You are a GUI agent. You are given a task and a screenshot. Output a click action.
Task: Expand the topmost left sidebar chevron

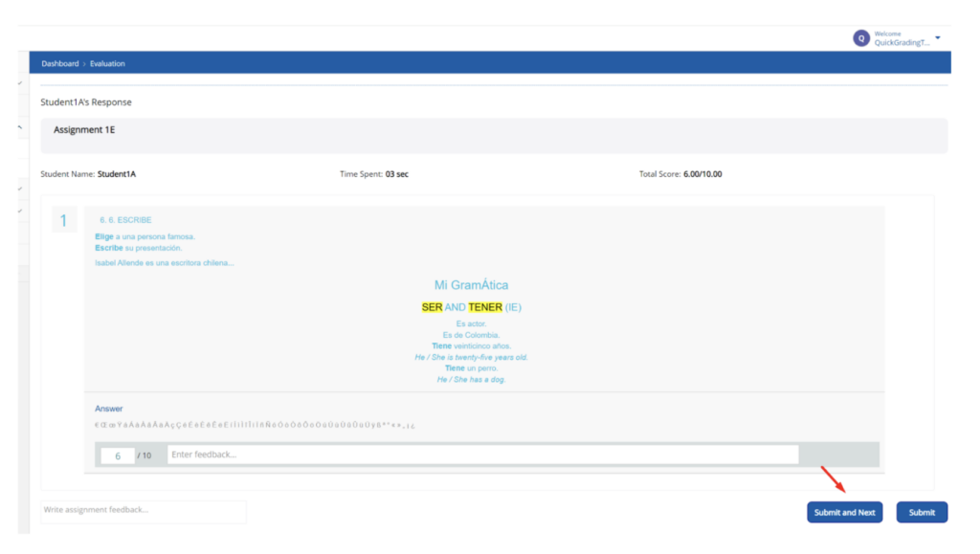point(20,83)
